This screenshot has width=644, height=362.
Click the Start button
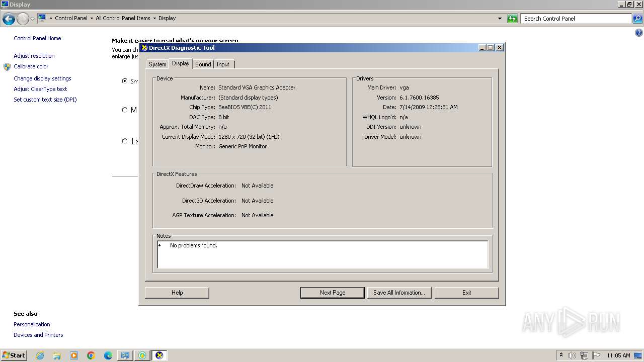coord(14,355)
